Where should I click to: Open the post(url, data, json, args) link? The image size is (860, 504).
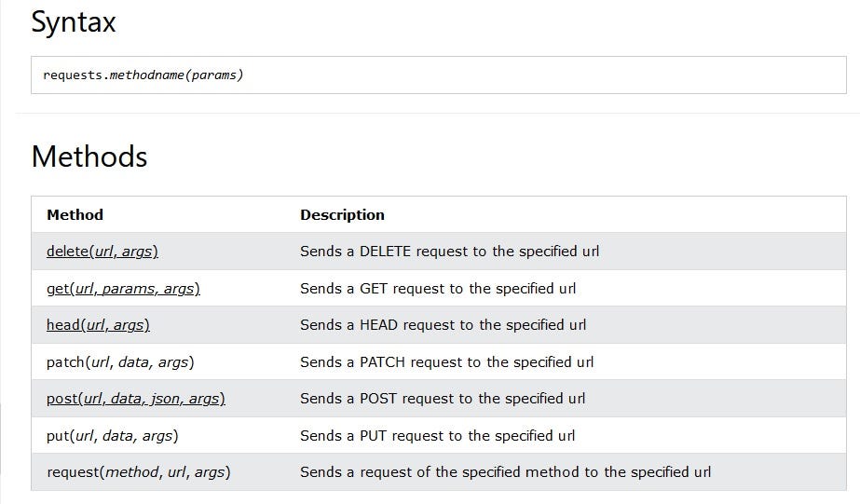point(136,398)
